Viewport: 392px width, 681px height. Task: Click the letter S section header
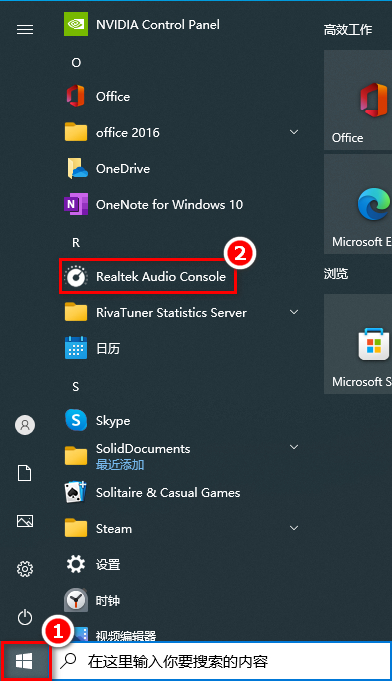tap(76, 387)
